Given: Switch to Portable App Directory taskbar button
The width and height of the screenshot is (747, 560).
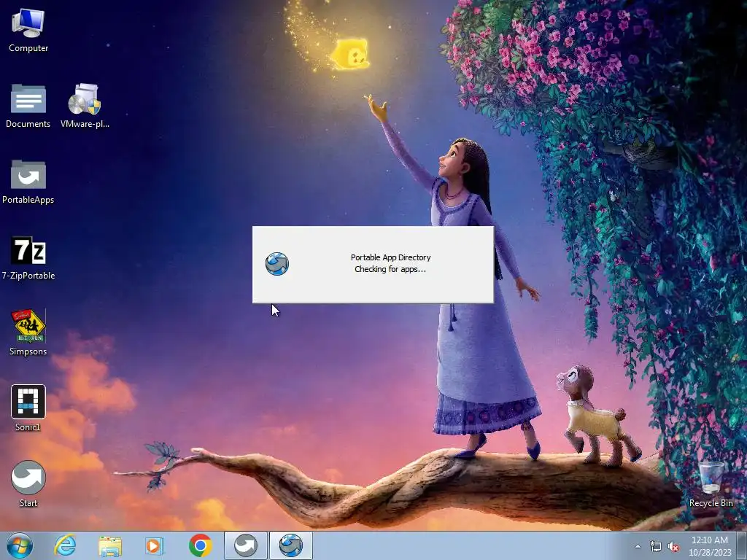Looking at the screenshot, I should tap(291, 545).
